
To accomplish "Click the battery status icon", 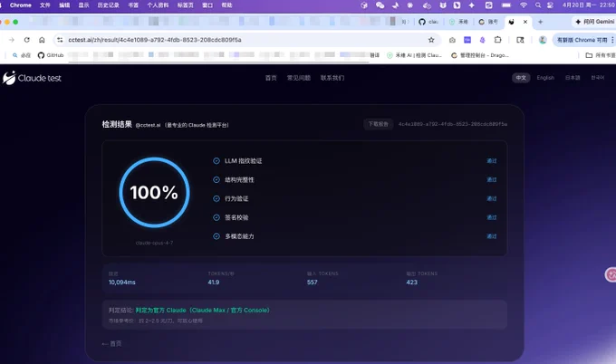I will pos(506,5).
